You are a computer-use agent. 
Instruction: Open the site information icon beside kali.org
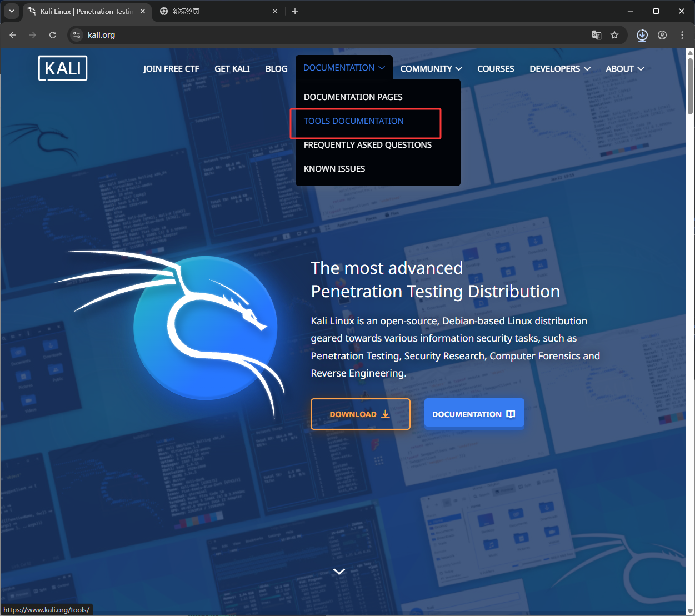[77, 35]
